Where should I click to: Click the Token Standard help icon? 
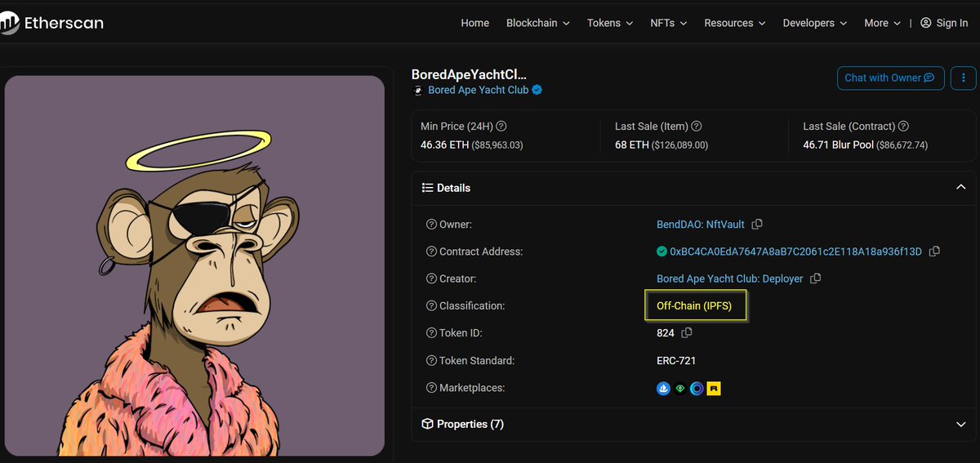pos(431,360)
